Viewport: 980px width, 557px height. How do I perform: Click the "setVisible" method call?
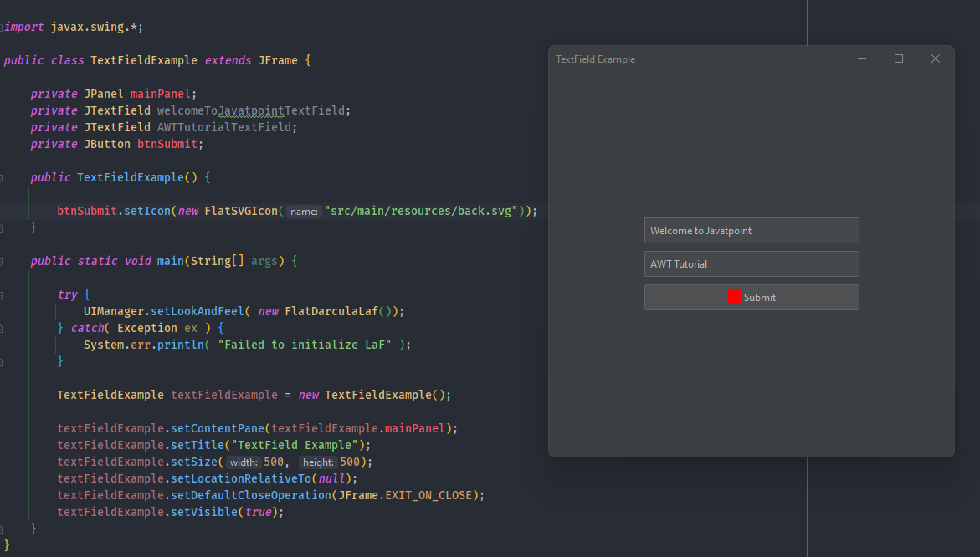pyautogui.click(x=204, y=512)
